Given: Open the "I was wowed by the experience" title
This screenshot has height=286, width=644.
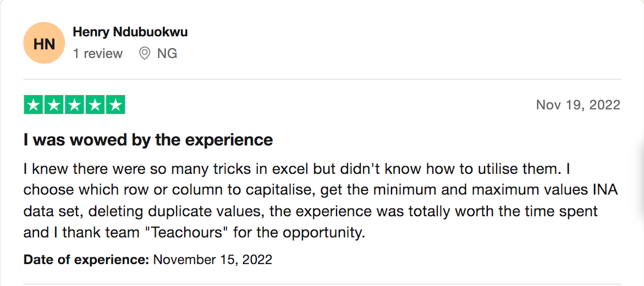Looking at the screenshot, I should tap(148, 140).
